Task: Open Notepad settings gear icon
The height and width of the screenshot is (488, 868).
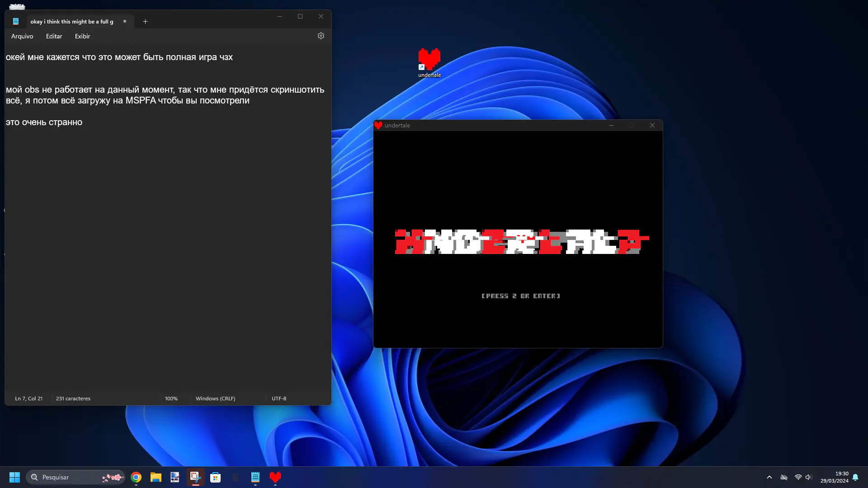Action: coord(321,36)
